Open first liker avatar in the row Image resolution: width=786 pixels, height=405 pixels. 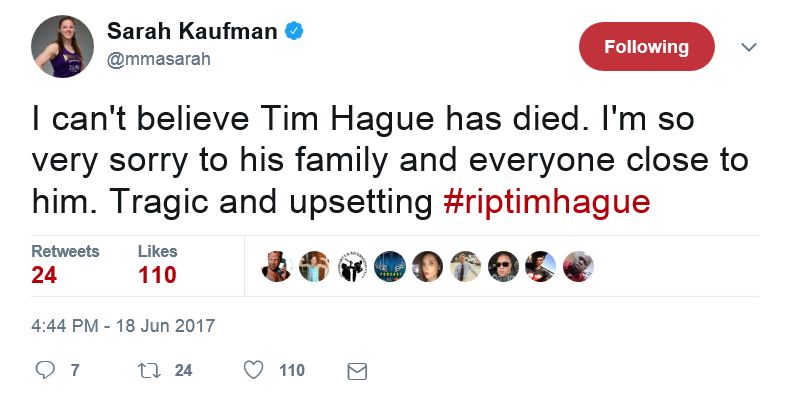point(276,265)
